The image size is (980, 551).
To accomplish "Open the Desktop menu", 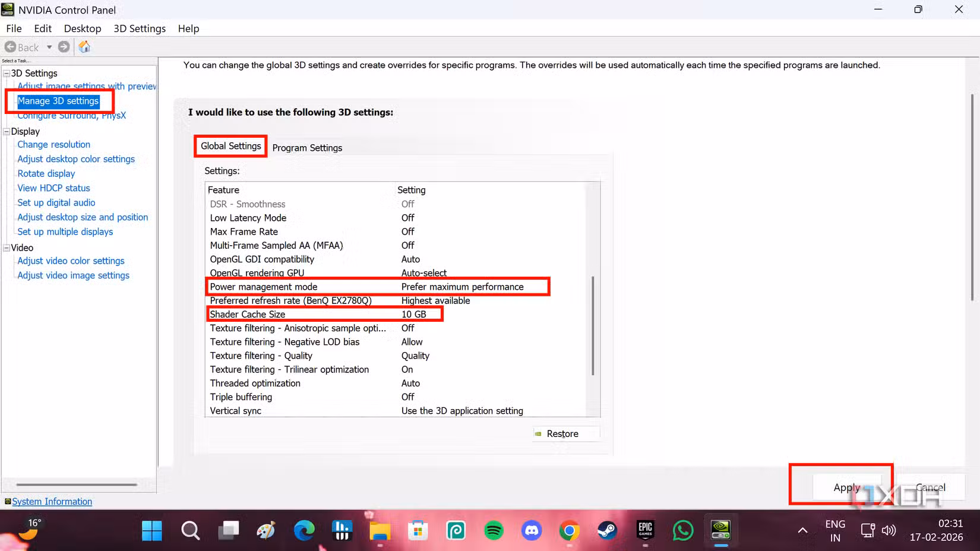I will tap(83, 28).
